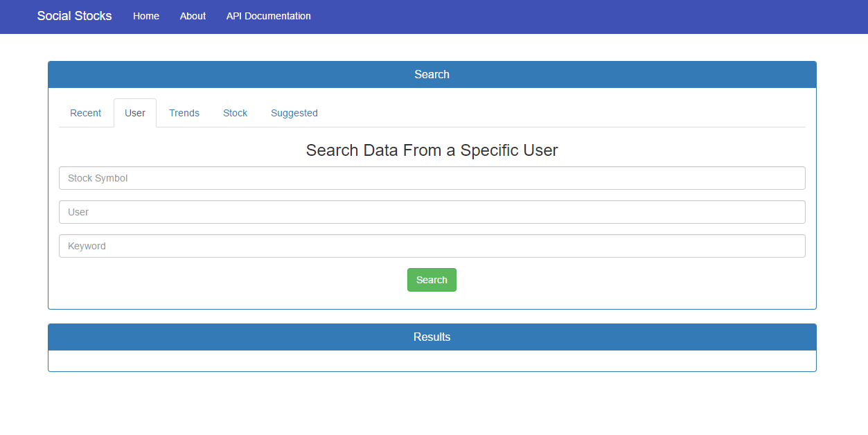This screenshot has width=868, height=435.
Task: Click the Search Data From a Specific User heading
Action: click(x=432, y=150)
